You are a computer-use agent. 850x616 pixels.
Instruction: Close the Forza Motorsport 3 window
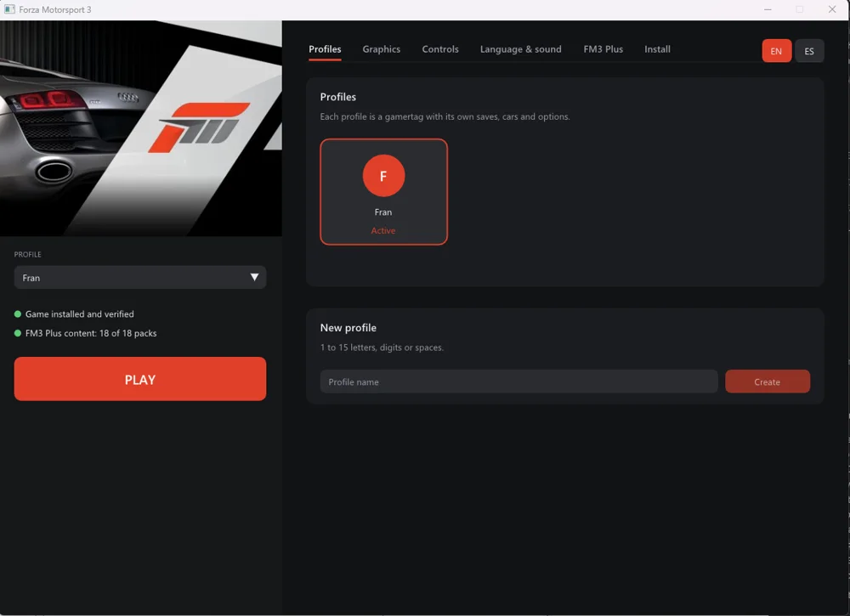click(832, 9)
